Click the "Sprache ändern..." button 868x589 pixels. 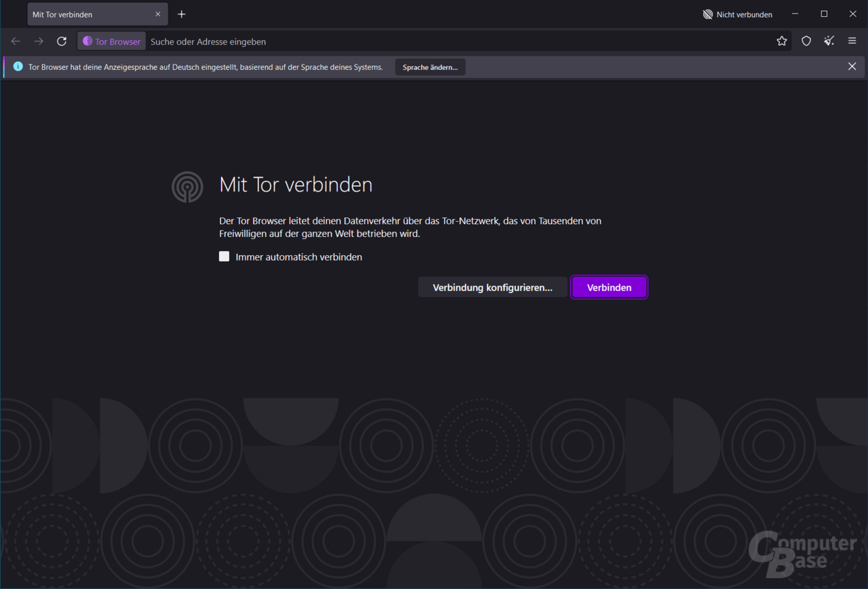click(x=430, y=66)
